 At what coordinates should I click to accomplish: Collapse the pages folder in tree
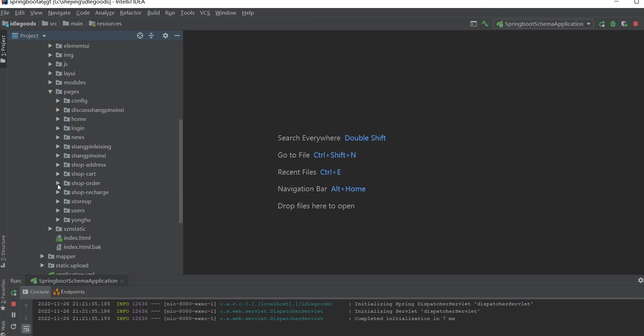coord(50,92)
